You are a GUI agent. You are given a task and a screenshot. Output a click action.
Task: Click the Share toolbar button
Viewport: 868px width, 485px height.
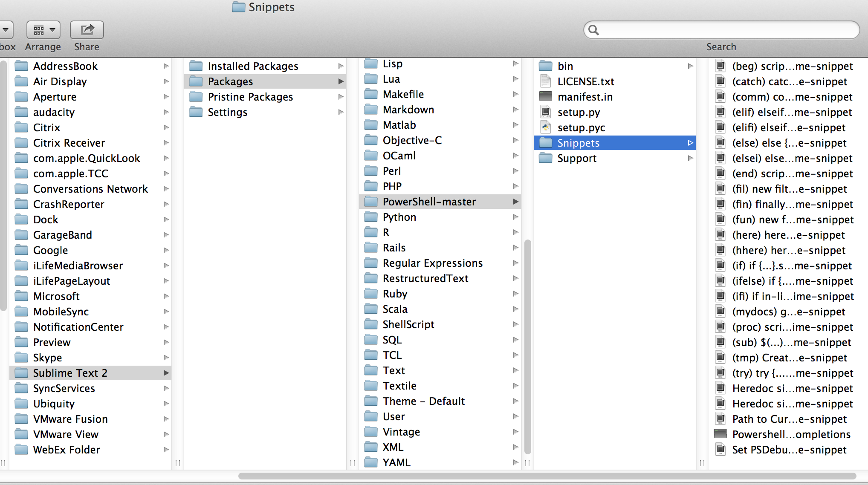[x=87, y=30]
